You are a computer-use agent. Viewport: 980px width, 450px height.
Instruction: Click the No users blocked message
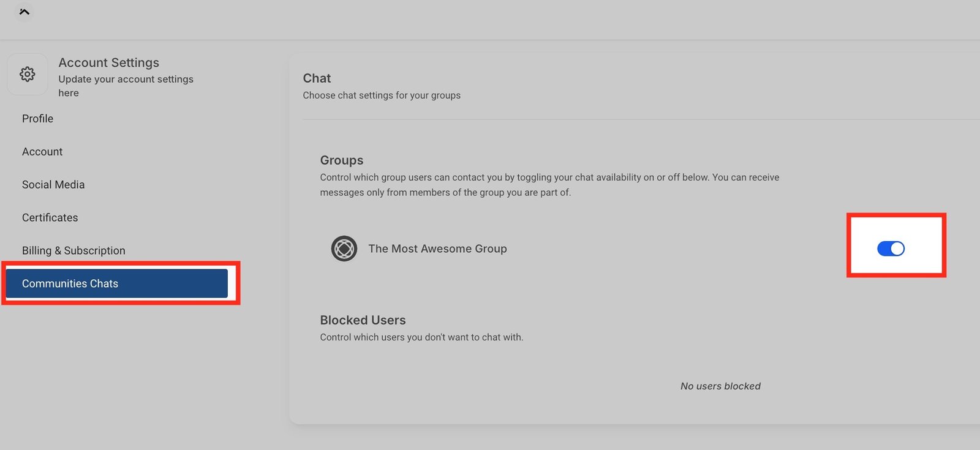pos(720,386)
